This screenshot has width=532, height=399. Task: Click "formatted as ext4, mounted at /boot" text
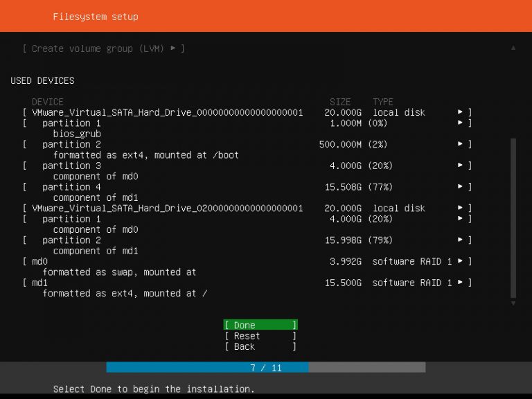tap(146, 155)
